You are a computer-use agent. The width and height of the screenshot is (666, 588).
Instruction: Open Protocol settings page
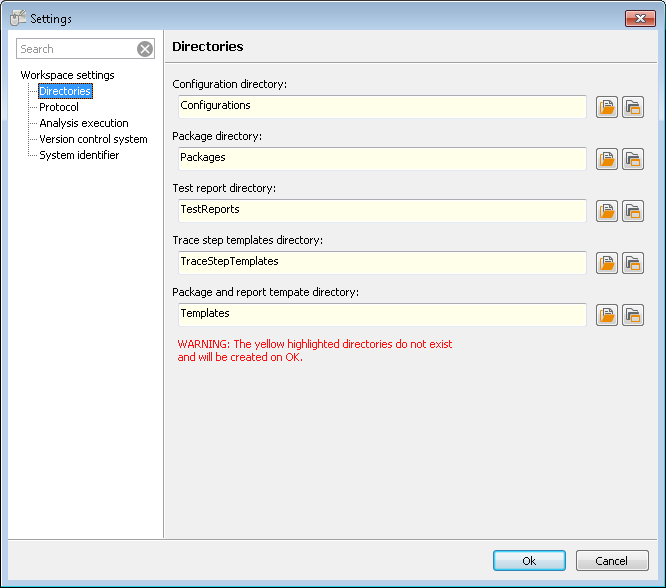pos(59,107)
